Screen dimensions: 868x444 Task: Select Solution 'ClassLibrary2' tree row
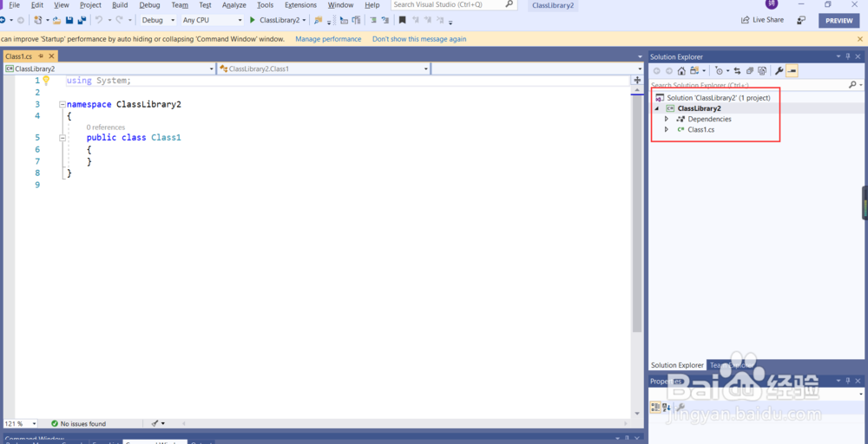(719, 98)
